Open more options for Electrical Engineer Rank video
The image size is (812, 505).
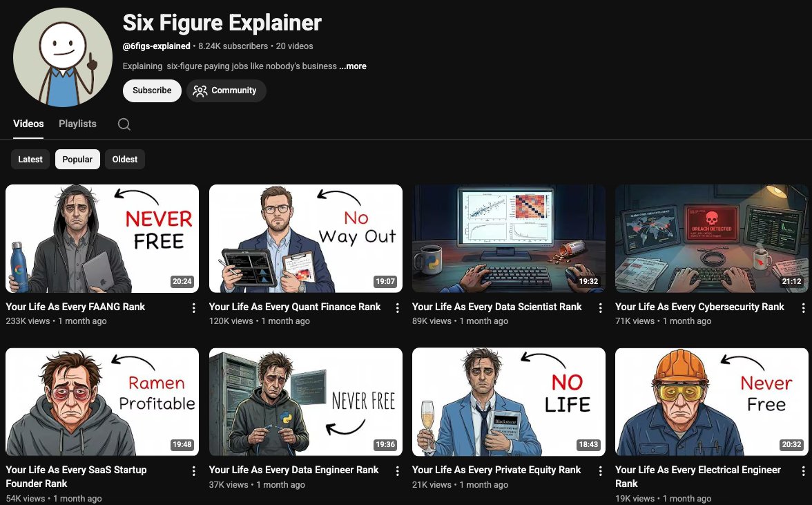pos(803,471)
